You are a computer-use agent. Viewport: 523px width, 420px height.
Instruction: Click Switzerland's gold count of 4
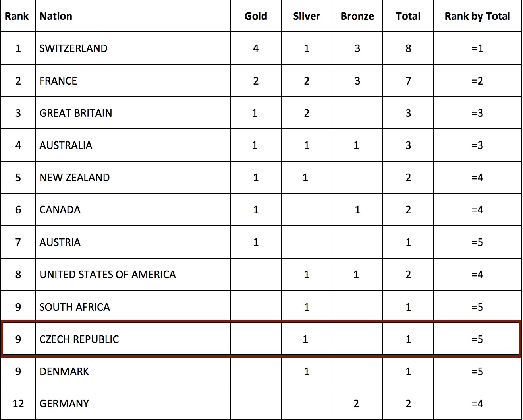coord(256,48)
